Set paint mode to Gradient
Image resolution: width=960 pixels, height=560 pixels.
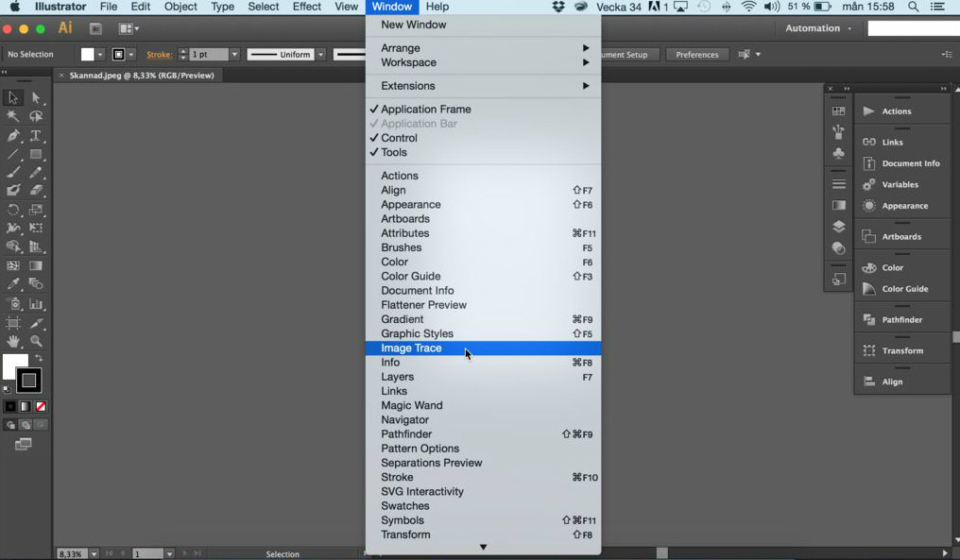coord(26,406)
